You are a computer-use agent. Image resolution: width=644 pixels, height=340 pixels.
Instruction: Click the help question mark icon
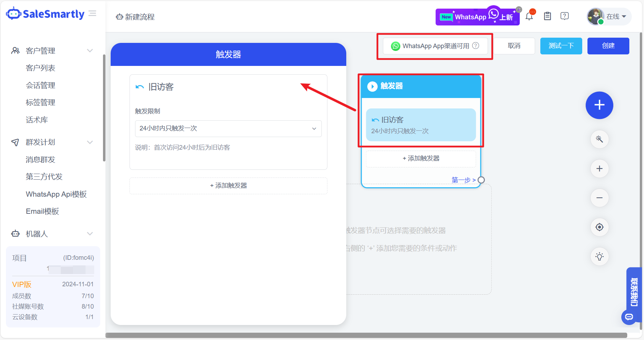tap(564, 16)
